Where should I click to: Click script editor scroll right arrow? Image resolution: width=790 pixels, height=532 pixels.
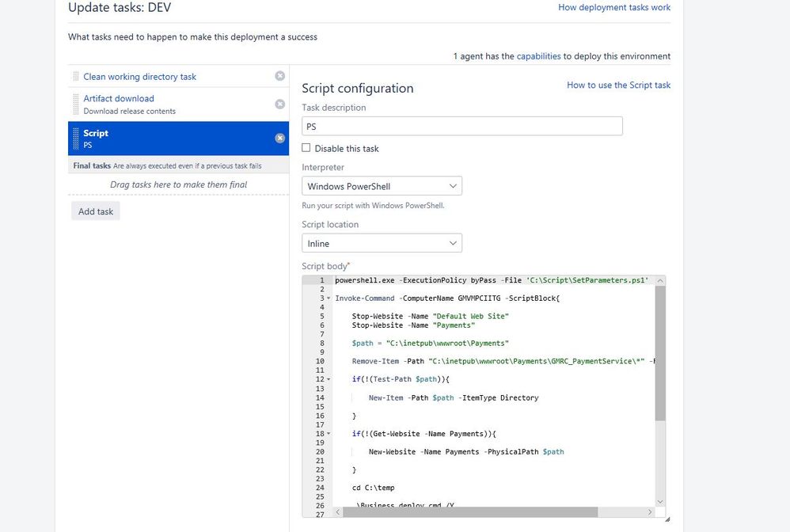point(650,512)
